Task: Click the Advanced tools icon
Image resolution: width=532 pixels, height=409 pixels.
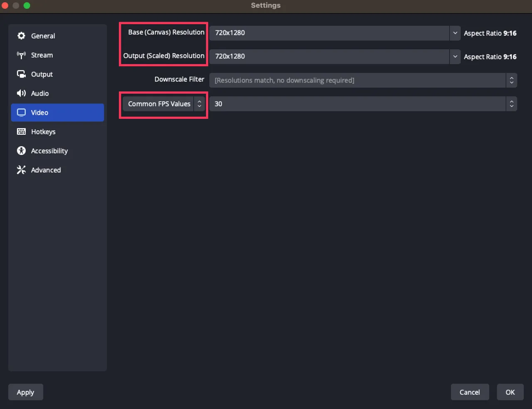Action: pos(21,170)
